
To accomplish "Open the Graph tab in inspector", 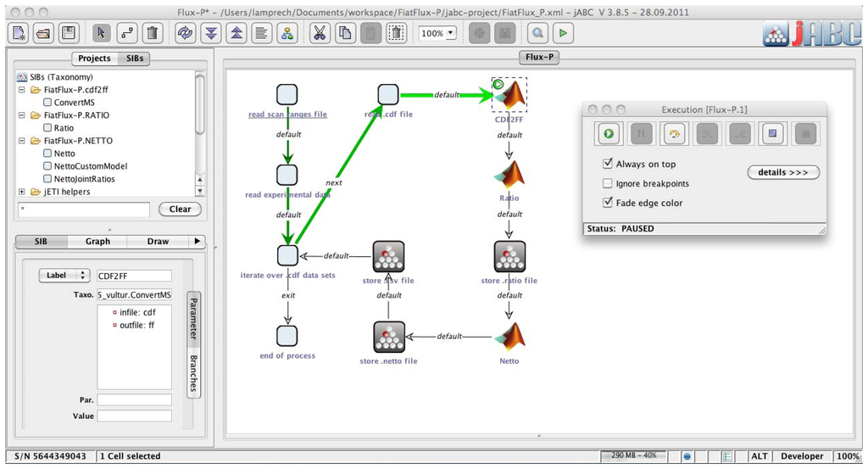I will pyautogui.click(x=97, y=242).
